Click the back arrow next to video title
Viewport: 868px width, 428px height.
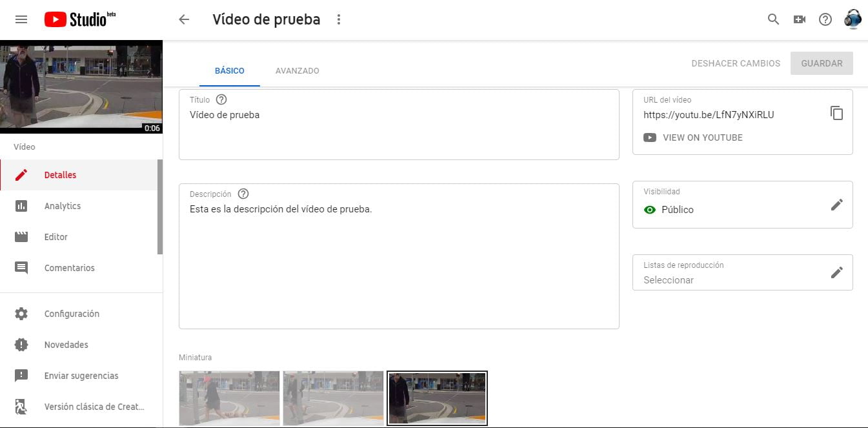[x=184, y=19]
